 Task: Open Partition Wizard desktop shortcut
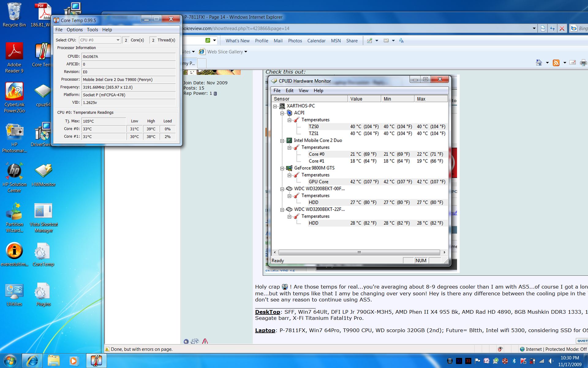(14, 217)
